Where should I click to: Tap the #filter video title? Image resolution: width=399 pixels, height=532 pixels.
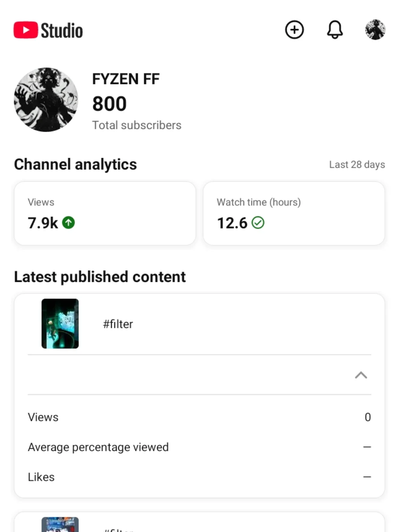tap(118, 324)
